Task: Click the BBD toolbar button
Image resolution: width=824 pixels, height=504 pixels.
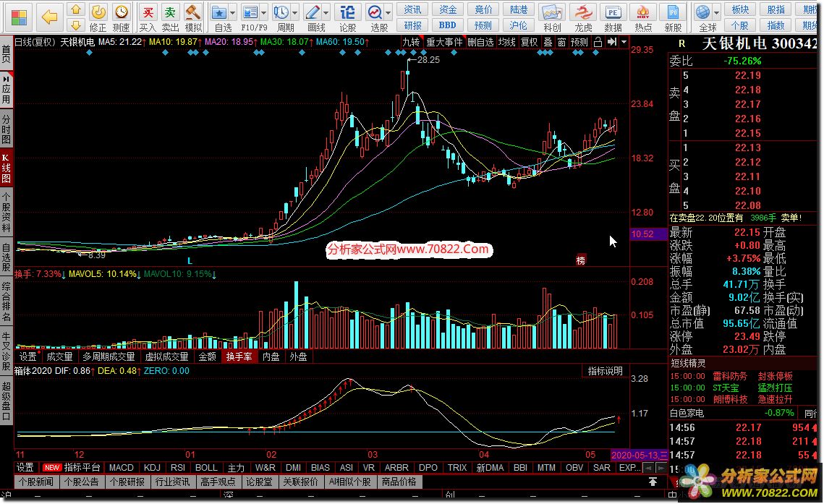Action: (448, 25)
